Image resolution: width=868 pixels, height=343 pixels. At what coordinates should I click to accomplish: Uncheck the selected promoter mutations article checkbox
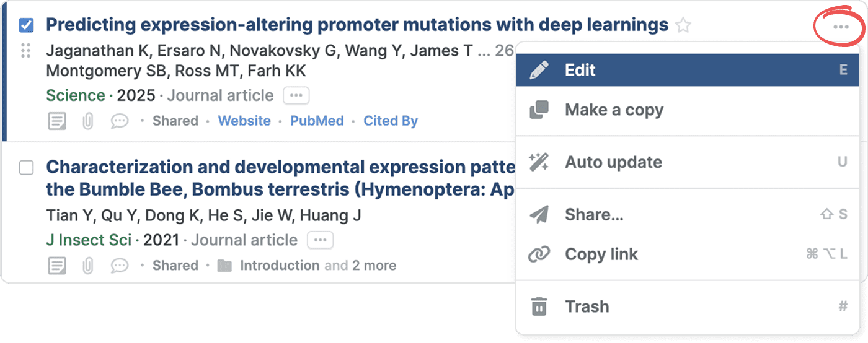tap(26, 25)
